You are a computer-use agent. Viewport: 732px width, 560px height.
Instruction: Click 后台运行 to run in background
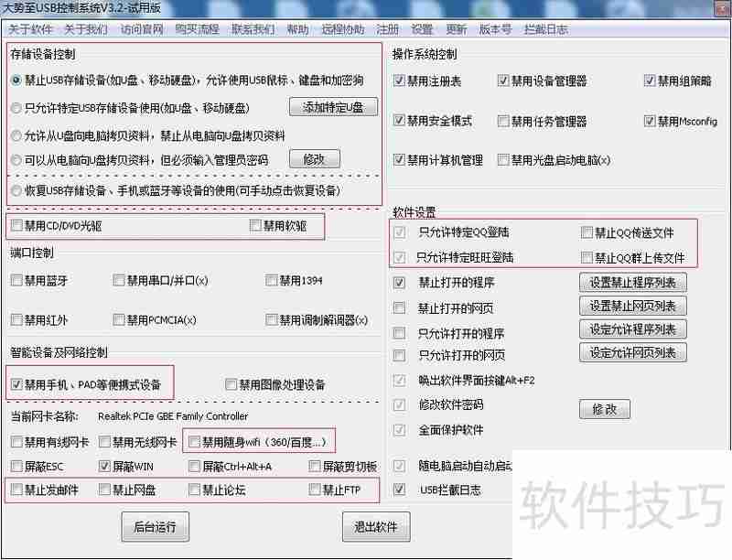[155, 526]
